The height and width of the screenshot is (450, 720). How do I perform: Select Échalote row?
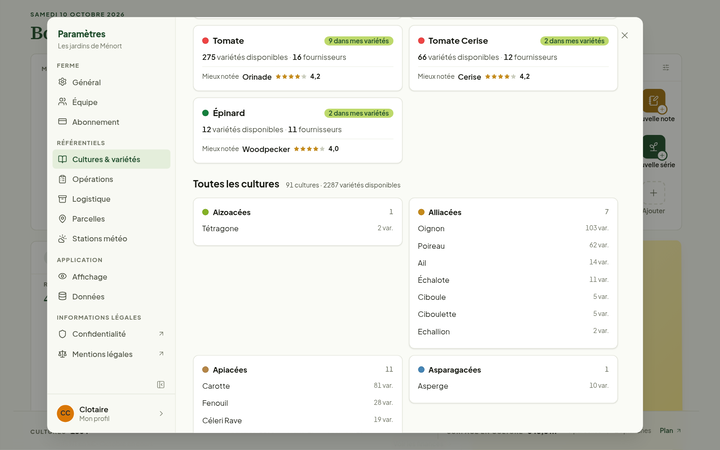(513, 280)
